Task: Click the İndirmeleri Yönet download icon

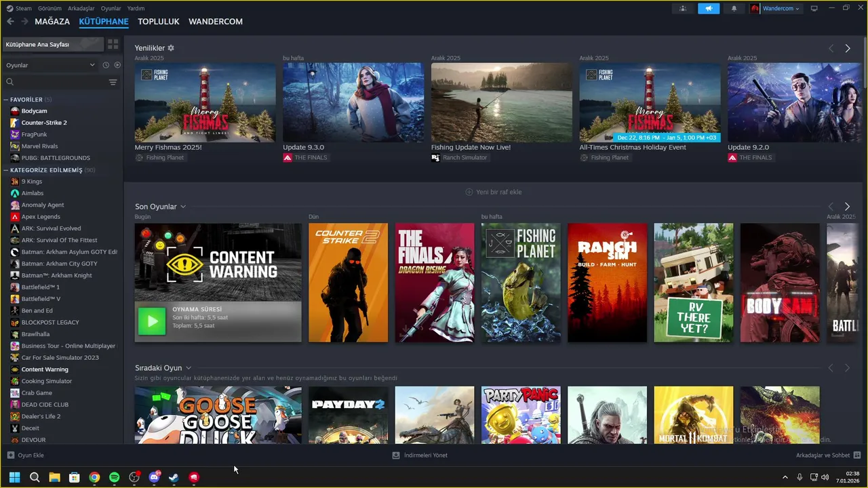Action: (396, 455)
